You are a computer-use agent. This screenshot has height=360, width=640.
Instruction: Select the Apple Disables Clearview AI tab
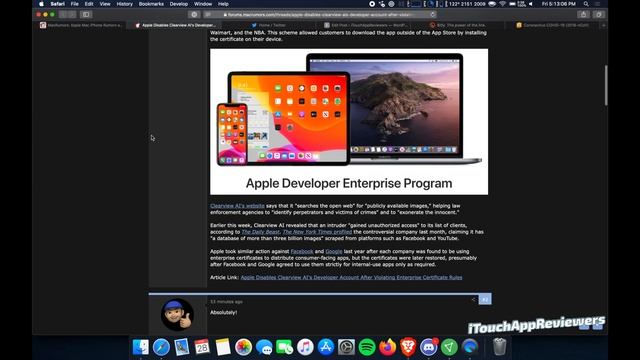175,25
